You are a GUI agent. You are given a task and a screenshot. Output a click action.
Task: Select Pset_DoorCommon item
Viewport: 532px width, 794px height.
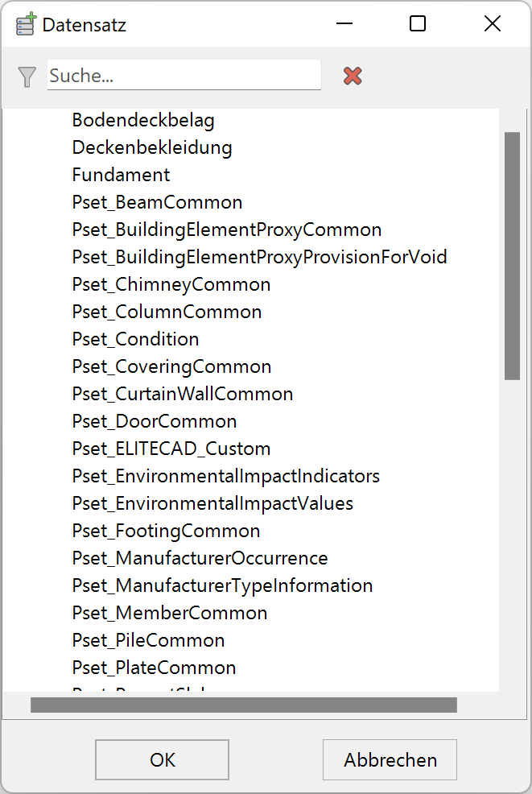(x=155, y=421)
